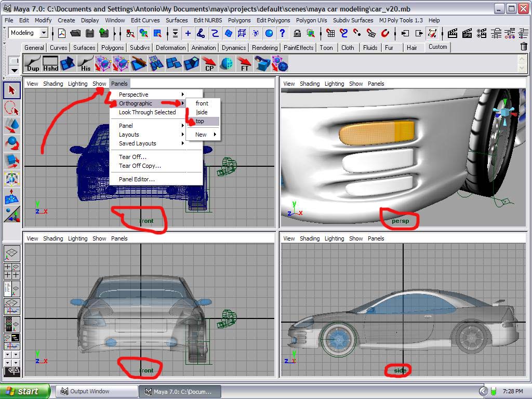The height and width of the screenshot is (399, 532).
Task: Click the New Scene icon
Action: coord(62,33)
